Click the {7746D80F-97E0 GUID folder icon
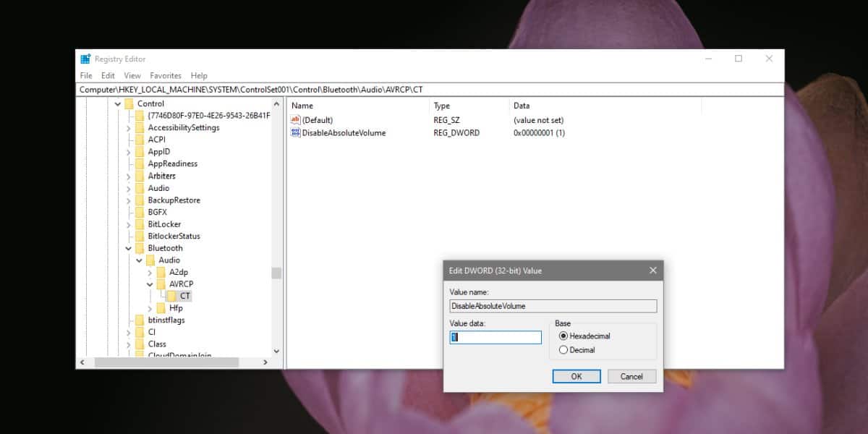This screenshot has width=868, height=434. click(140, 116)
